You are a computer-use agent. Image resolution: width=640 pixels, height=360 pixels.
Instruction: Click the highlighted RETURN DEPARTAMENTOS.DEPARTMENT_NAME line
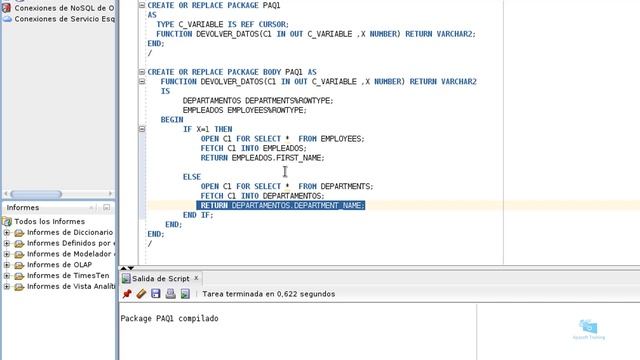point(280,205)
